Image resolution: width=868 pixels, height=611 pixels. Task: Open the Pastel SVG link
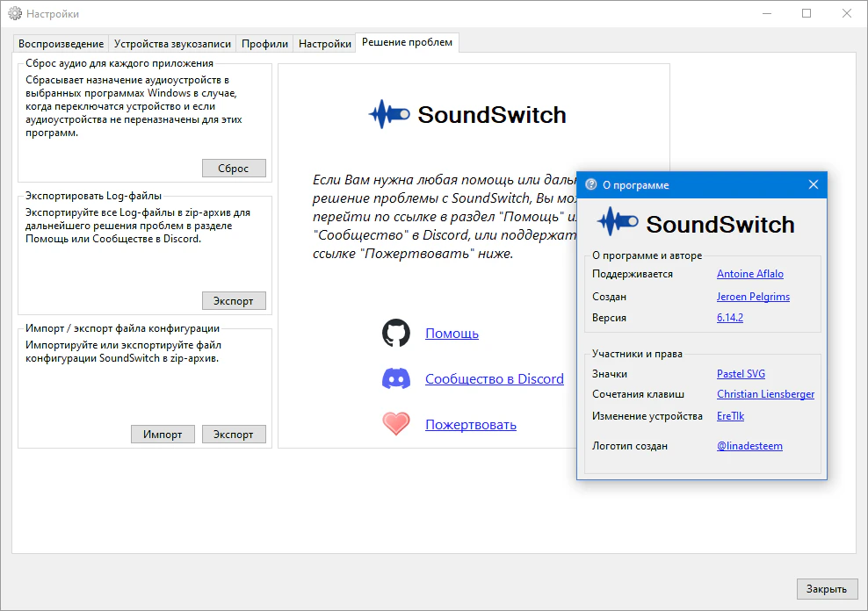(741, 374)
